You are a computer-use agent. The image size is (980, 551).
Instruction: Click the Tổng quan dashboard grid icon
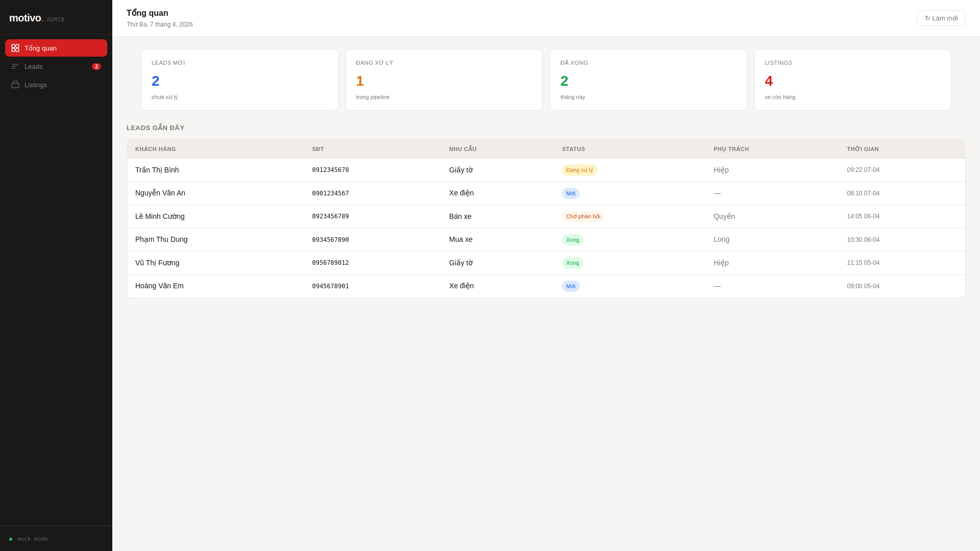(15, 48)
